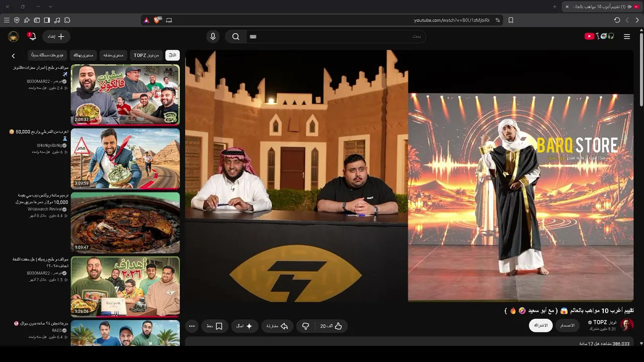Open the SHoNgxBoNg channel link
The width and height of the screenshot is (644, 362).
[49, 145]
